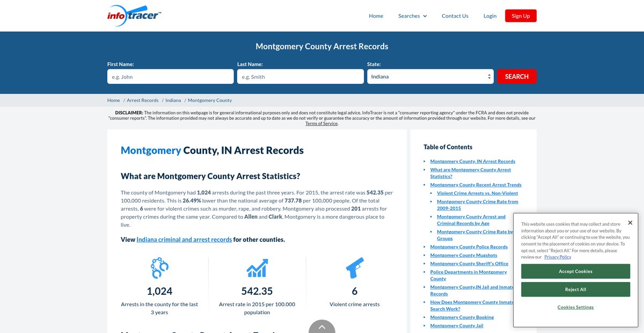Jump to What are Montgomery County Arrest Statistics
Viewport: 644px width, 333px height.
click(x=471, y=173)
